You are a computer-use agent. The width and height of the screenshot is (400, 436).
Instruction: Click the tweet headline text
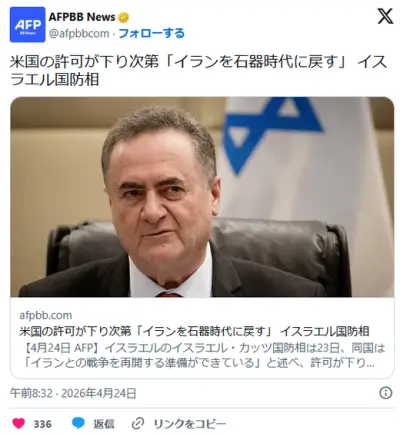pos(198,71)
